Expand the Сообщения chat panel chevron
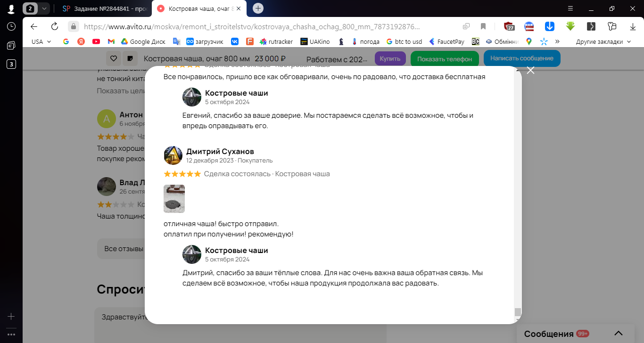This screenshot has width=644, height=343. [619, 333]
